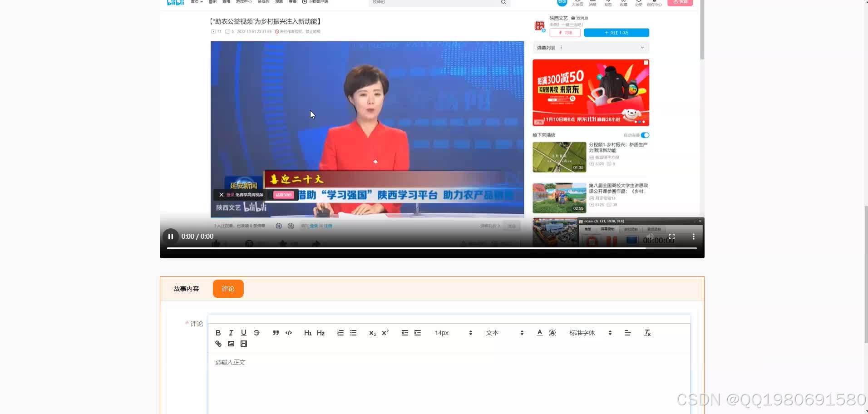Toggle underline formatting in editor toolbar
868x414 pixels.
point(244,333)
